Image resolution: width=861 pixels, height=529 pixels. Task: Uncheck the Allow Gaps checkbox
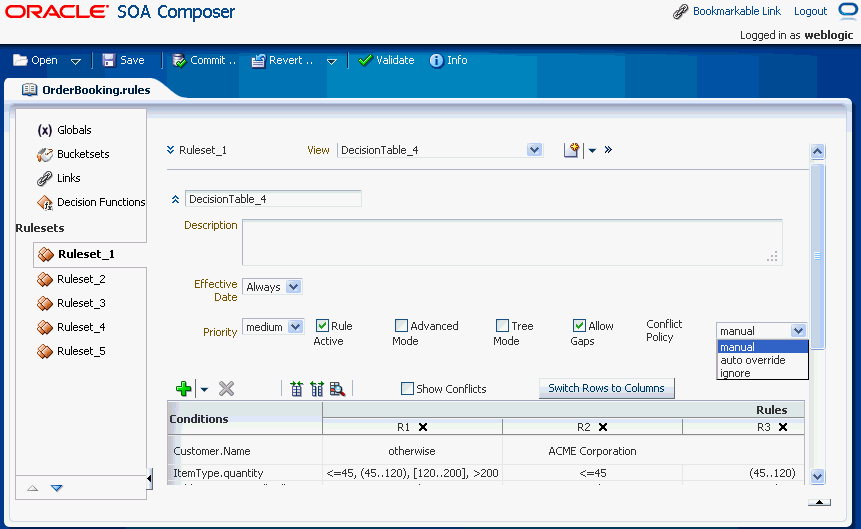pyautogui.click(x=579, y=326)
